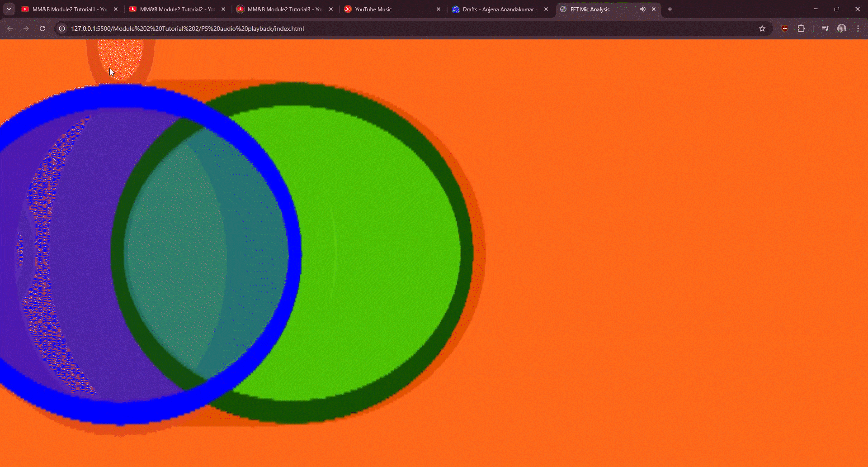This screenshot has height=467, width=868.
Task: Click the back navigation arrow
Action: point(10,28)
